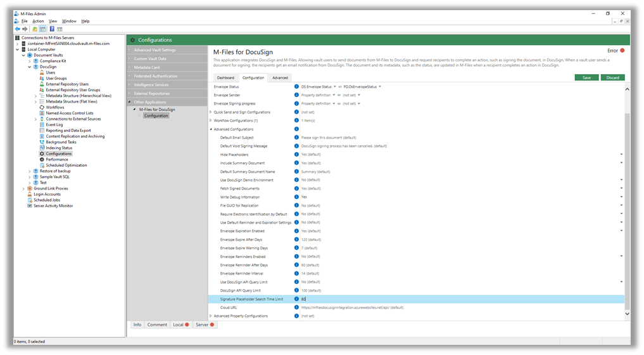Open the Action menu
Image resolution: width=644 pixels, height=355 pixels.
[38, 21]
